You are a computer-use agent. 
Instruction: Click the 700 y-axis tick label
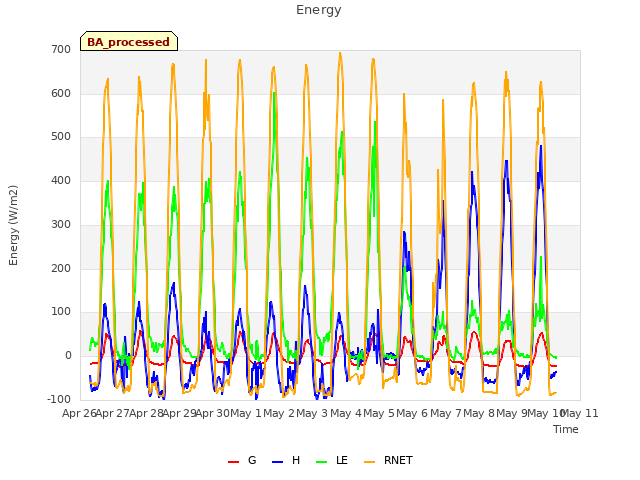pyautogui.click(x=61, y=49)
